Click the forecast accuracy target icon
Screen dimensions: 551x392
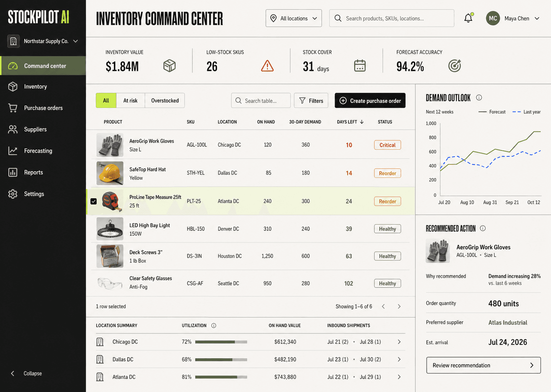455,66
